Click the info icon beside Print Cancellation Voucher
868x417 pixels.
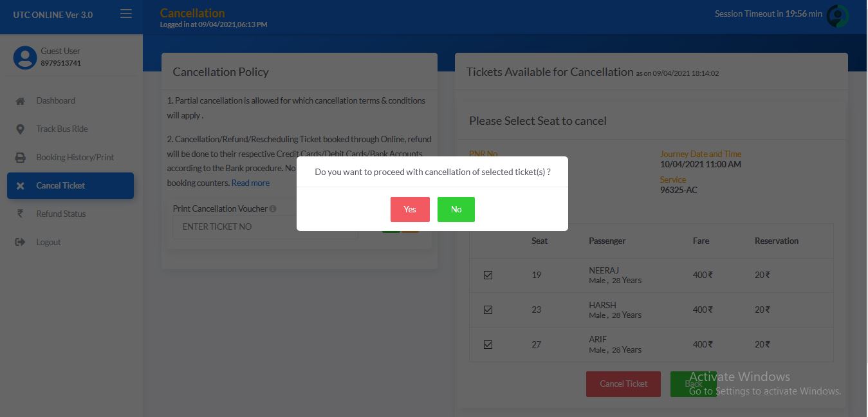[x=273, y=209]
